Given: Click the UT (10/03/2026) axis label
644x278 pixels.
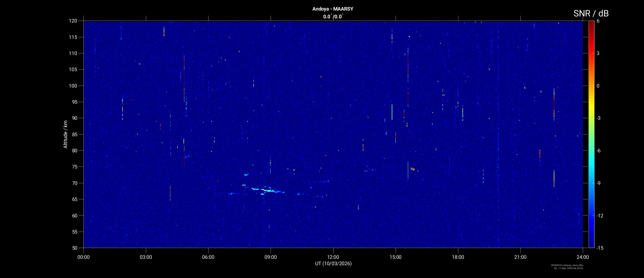Looking at the screenshot, I should [333, 264].
